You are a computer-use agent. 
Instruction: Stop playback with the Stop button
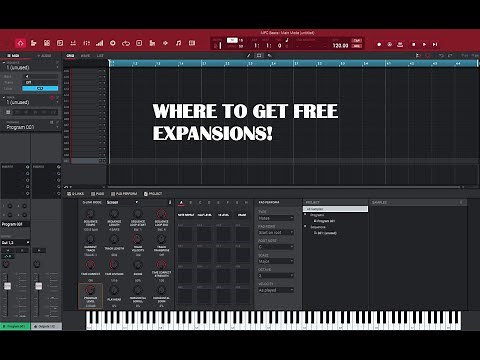point(414,44)
